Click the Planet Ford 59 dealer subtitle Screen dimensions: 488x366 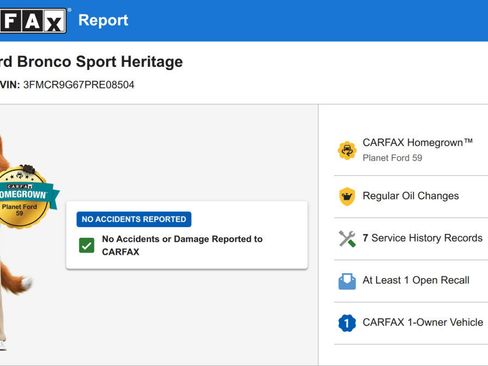(392, 158)
